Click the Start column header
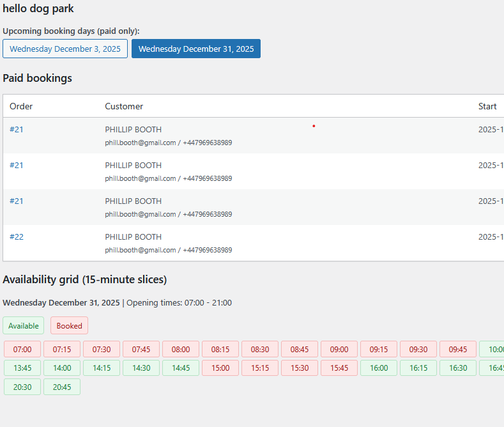Image resolution: width=504 pixels, height=427 pixels. pyautogui.click(x=487, y=106)
